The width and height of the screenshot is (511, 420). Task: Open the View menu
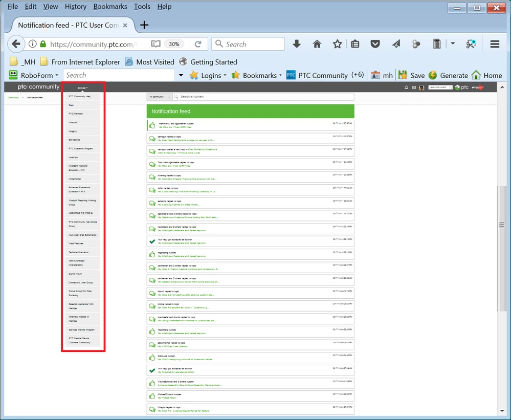(x=51, y=7)
